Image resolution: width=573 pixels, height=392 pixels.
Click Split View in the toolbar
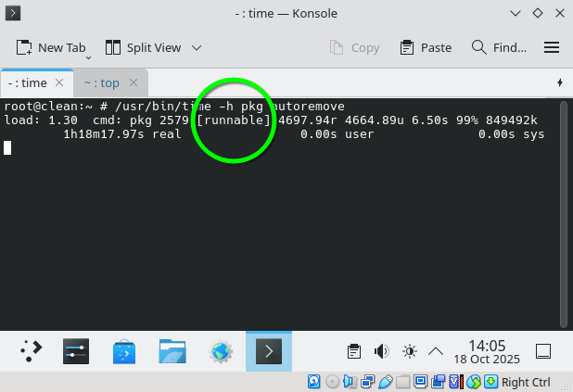point(143,47)
